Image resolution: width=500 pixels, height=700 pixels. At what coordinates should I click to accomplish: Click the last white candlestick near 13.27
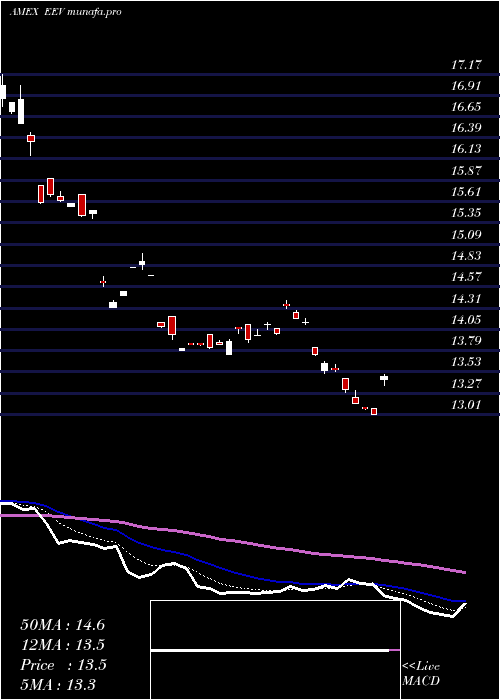[384, 379]
